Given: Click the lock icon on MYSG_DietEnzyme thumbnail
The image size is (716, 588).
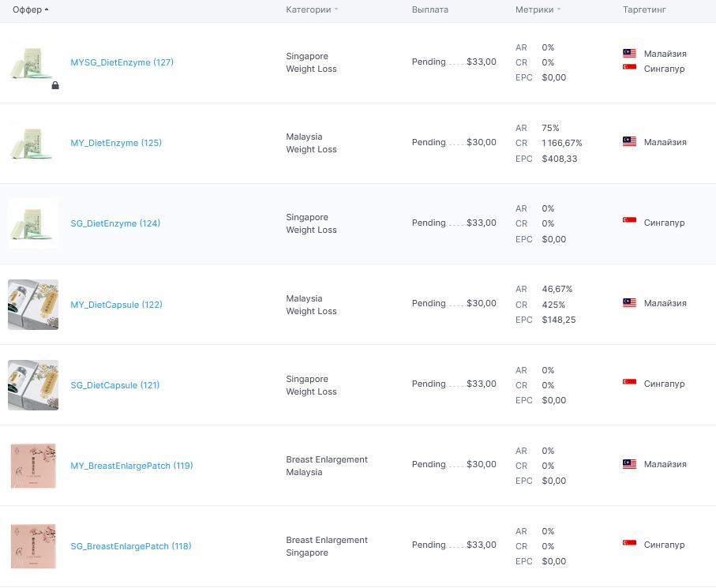Looking at the screenshot, I should point(55,85).
